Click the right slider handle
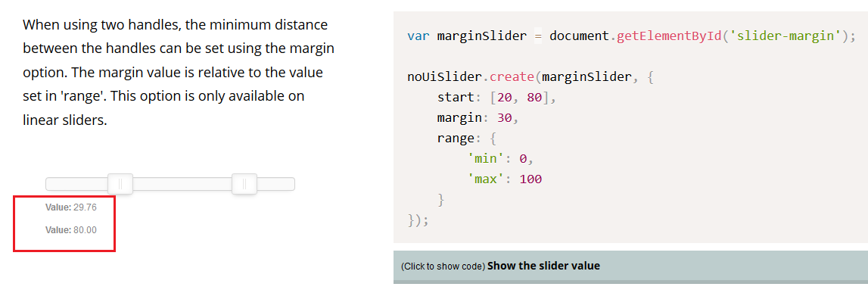Image resolution: width=868 pixels, height=293 pixels. [x=244, y=184]
